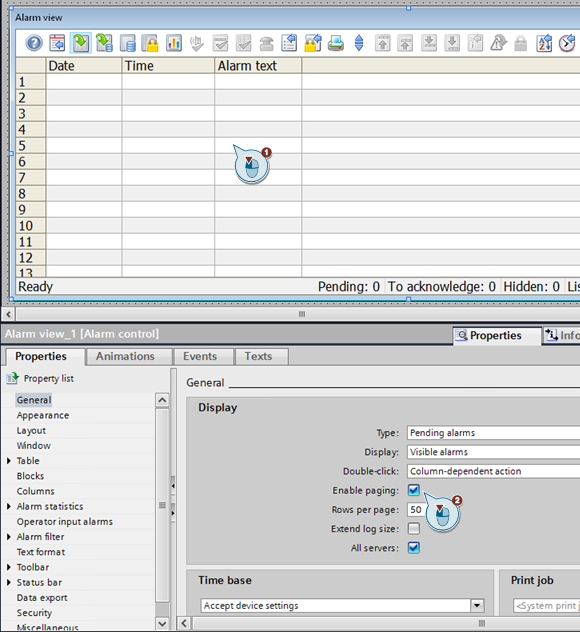
Task: Select the Properties inspector tab with magnifier
Action: [497, 335]
